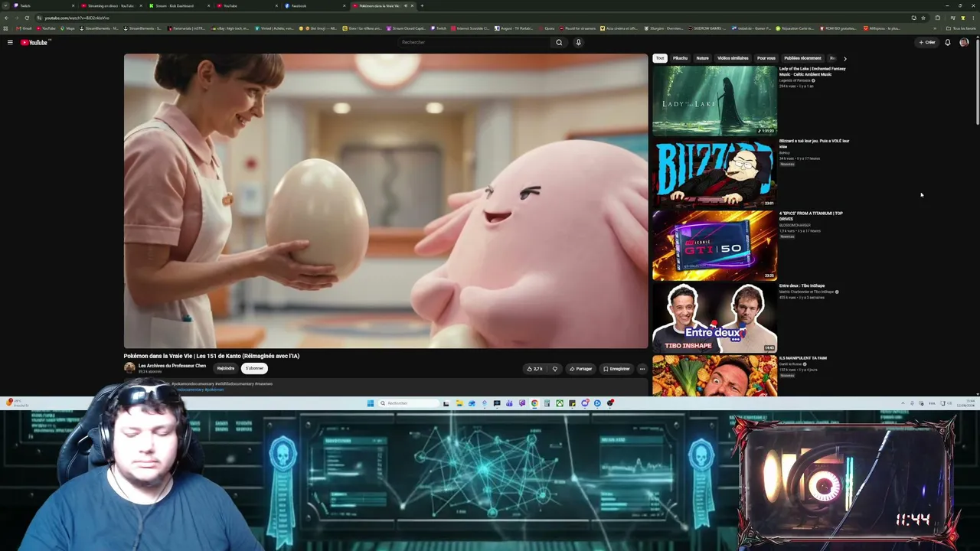Image resolution: width=980 pixels, height=551 pixels.
Task: Click the video title 'Pokémon dans la Vraie Vie'
Action: click(x=211, y=356)
